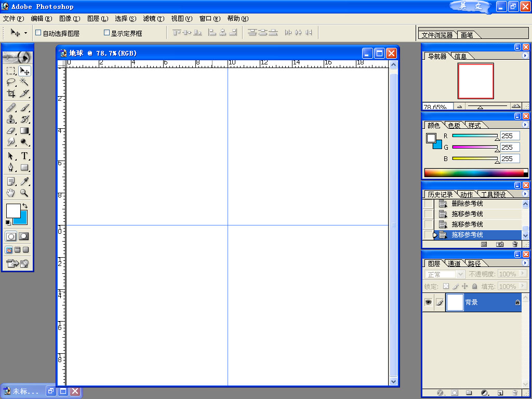
Task: Select the highlighted 拖移参考线 history state
Action: [478, 235]
